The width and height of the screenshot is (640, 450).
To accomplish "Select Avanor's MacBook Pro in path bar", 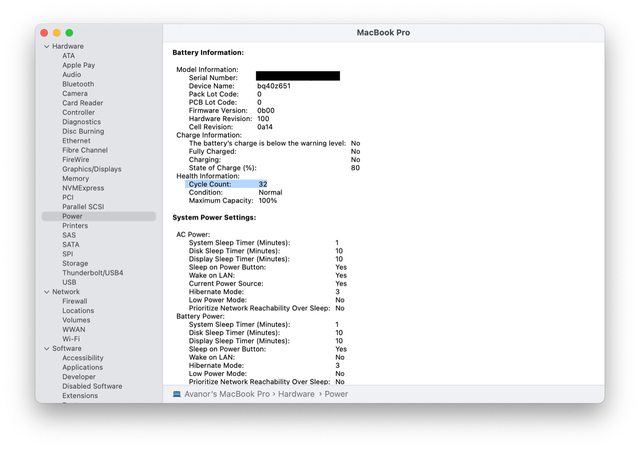I will tap(227, 394).
